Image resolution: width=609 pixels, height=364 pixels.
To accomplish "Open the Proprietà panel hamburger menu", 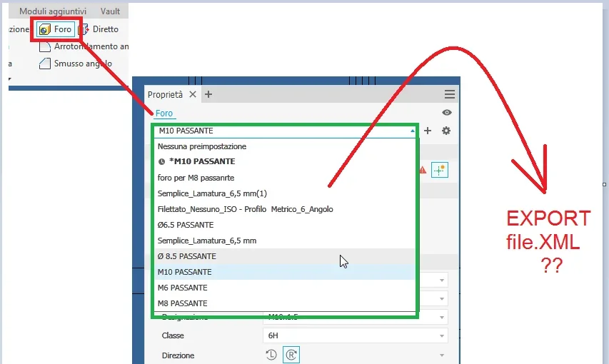I will tap(450, 94).
